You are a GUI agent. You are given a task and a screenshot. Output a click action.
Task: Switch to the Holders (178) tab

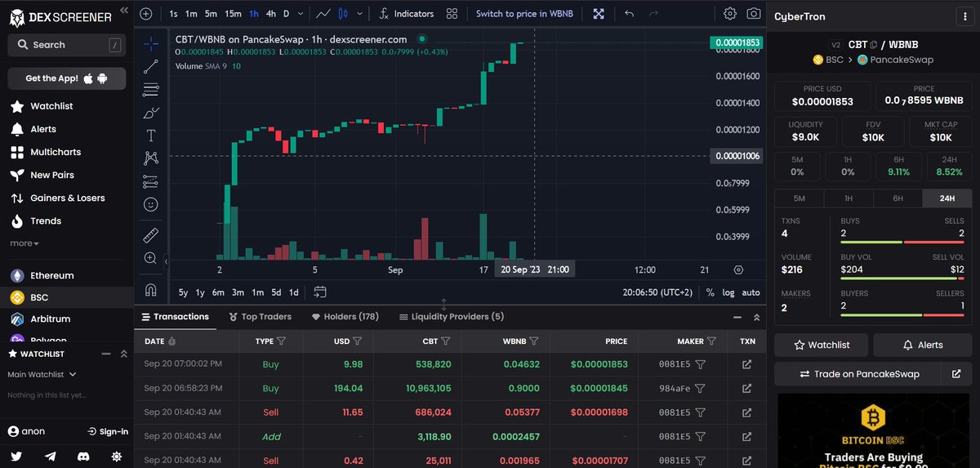pyautogui.click(x=345, y=317)
